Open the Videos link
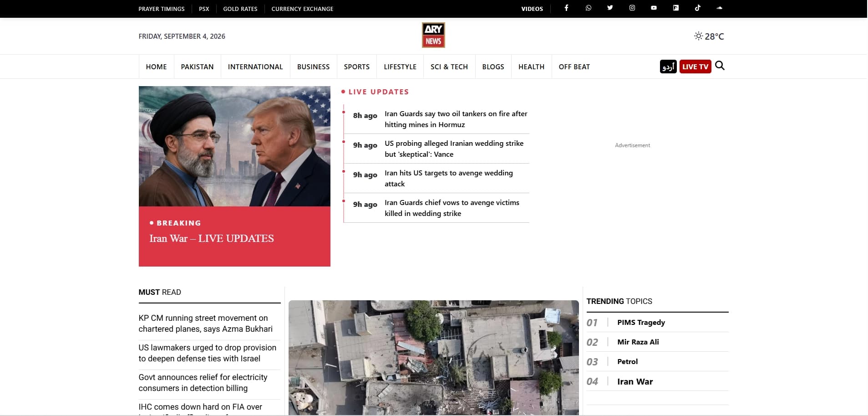The height and width of the screenshot is (416, 868). [532, 9]
